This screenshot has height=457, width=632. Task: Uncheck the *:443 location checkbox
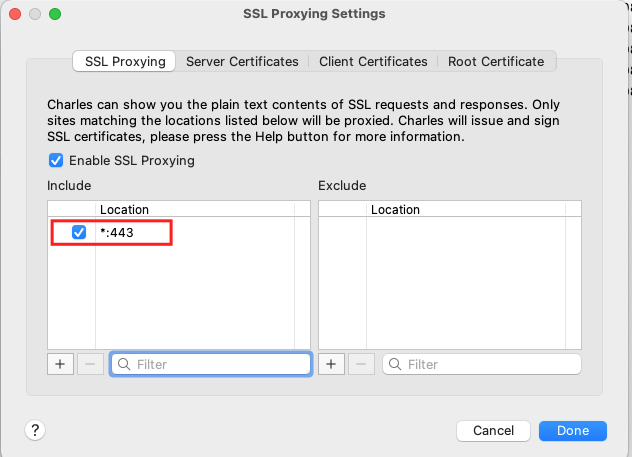pyautogui.click(x=79, y=232)
